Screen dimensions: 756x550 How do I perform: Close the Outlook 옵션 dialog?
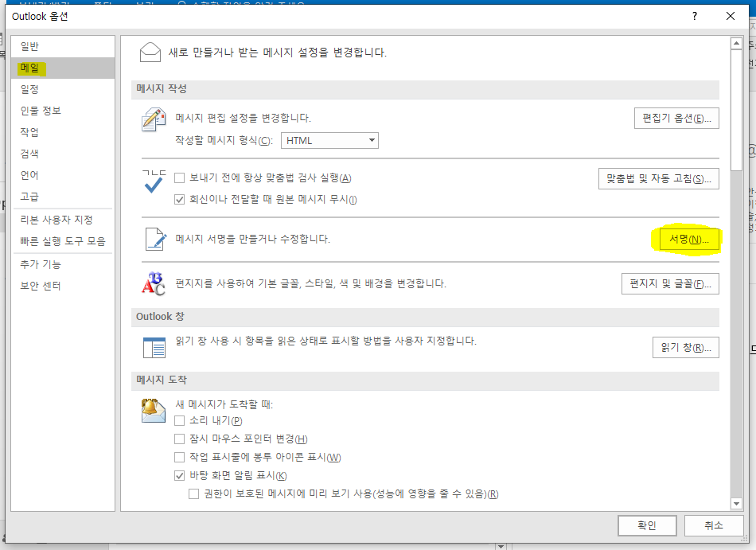(x=731, y=16)
